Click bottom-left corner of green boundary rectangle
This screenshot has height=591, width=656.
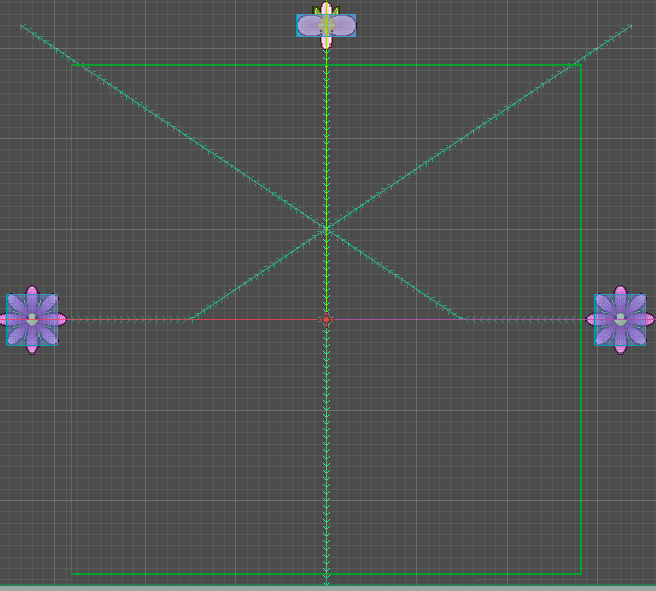point(72,574)
